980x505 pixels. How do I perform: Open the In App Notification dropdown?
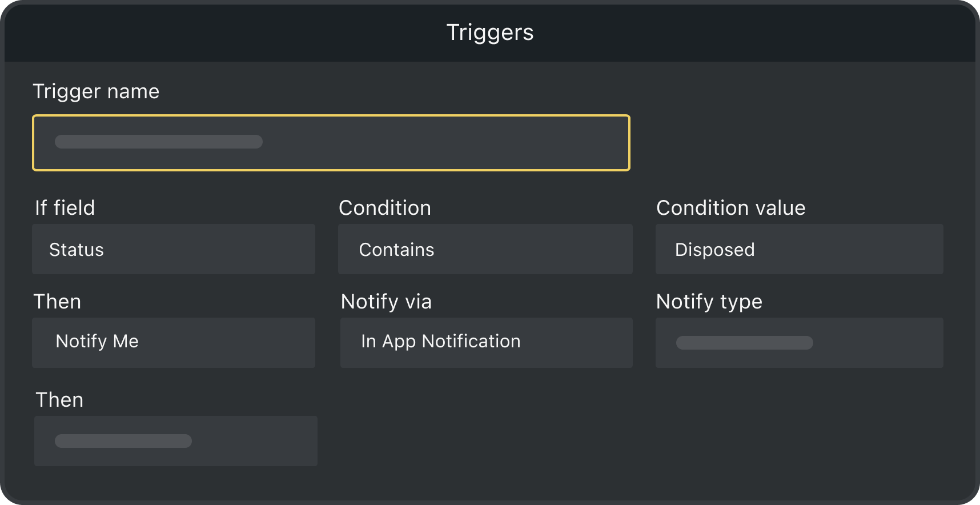tap(486, 342)
